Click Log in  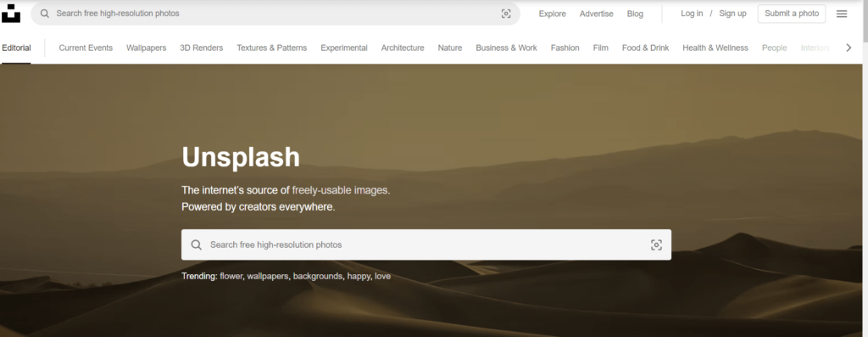692,14
